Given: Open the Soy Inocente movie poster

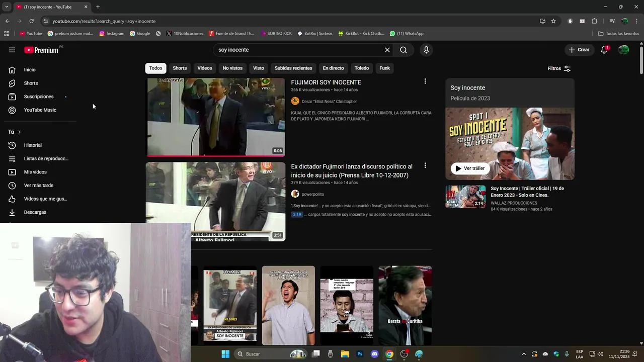Looking at the screenshot, I should (510, 144).
